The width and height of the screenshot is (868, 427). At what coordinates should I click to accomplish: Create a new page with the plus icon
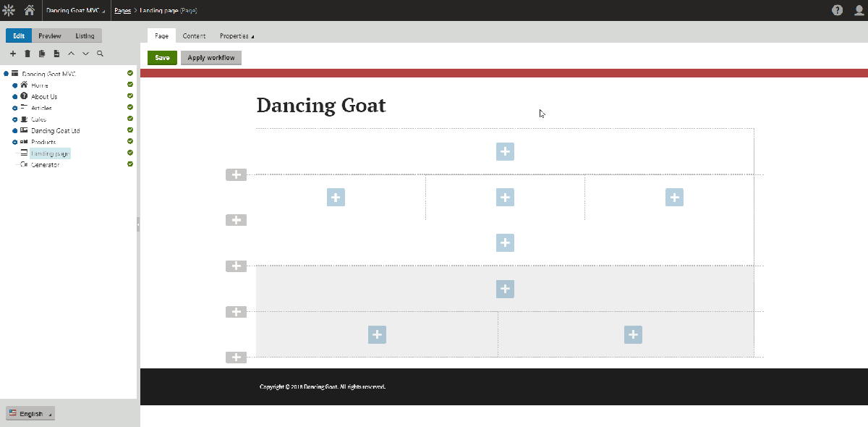13,53
